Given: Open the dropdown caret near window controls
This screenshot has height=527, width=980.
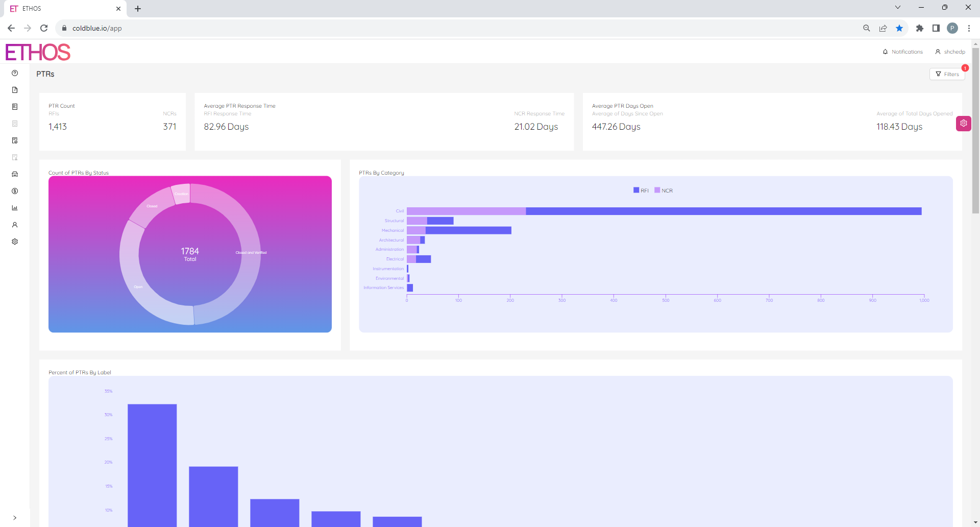Looking at the screenshot, I should coord(897,7).
